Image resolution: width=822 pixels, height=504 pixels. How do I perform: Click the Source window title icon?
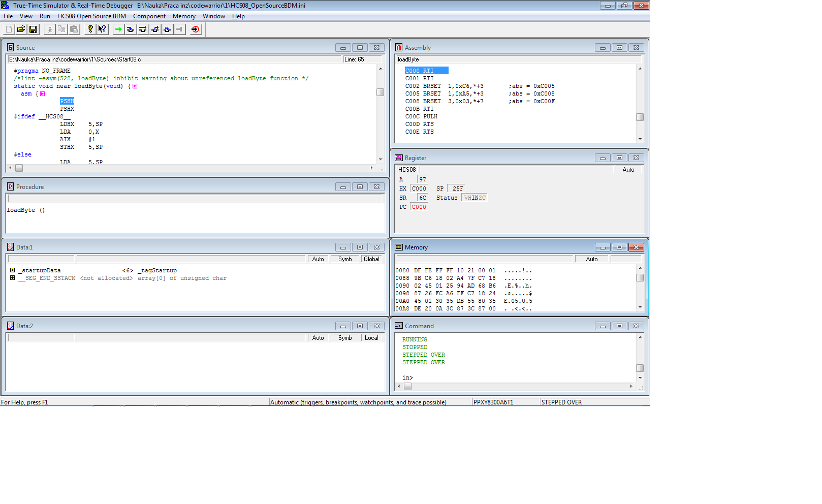point(10,47)
